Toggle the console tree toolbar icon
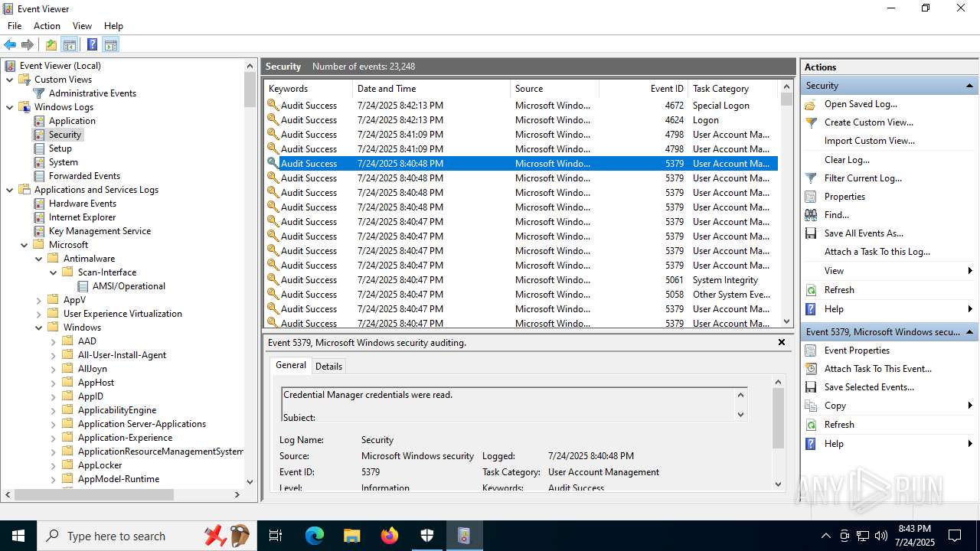This screenshot has height=551, width=980. 70,44
